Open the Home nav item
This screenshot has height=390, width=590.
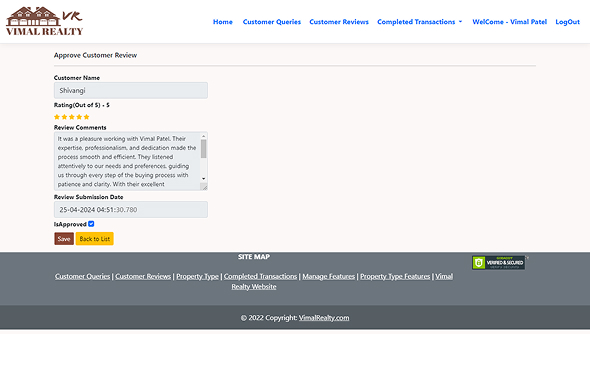tap(223, 22)
